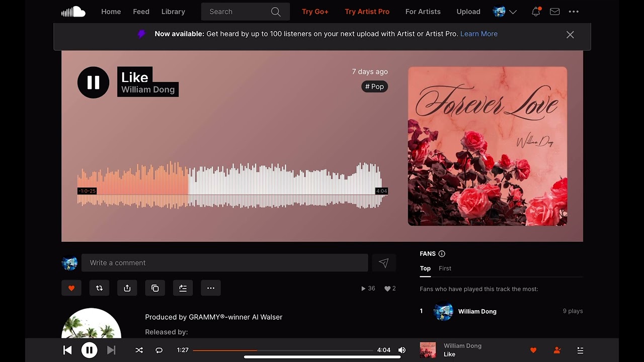Open the small artwork thumbnail in player bar
Screen dimensions: 644x362
[x=428, y=350]
